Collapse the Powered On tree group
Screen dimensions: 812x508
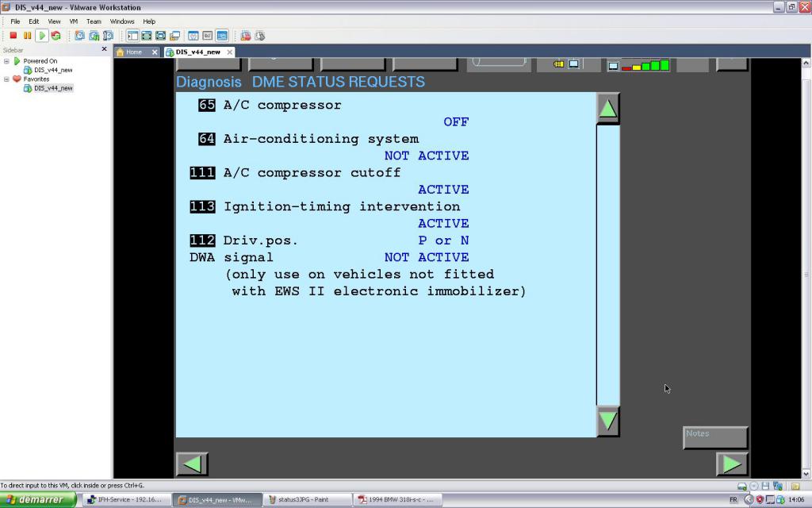[7, 61]
